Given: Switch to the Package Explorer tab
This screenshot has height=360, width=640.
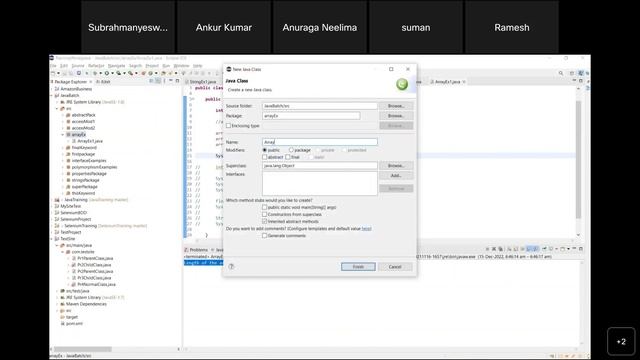Looking at the screenshot, I should pyautogui.click(x=70, y=82).
